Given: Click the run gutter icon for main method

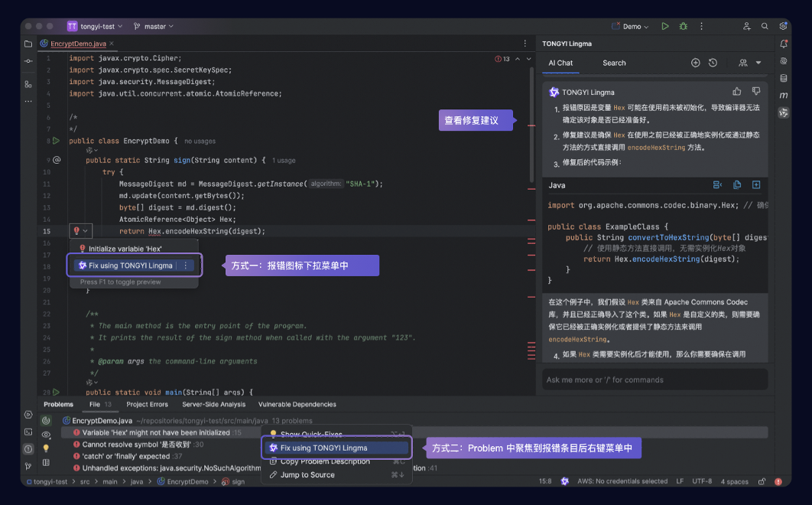Looking at the screenshot, I should coord(56,392).
